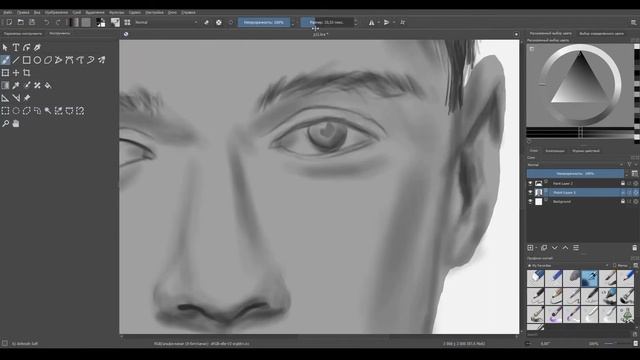Click the brush opacity slider in toolbar
640x360 pixels.
click(264, 22)
